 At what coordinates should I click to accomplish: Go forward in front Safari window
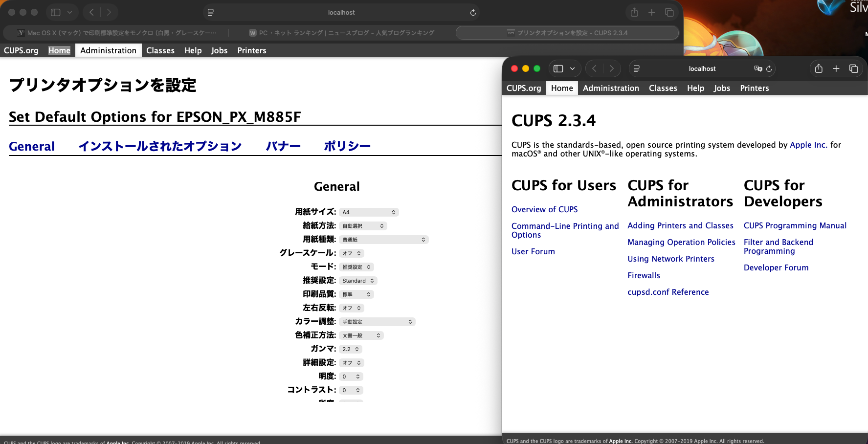(611, 68)
